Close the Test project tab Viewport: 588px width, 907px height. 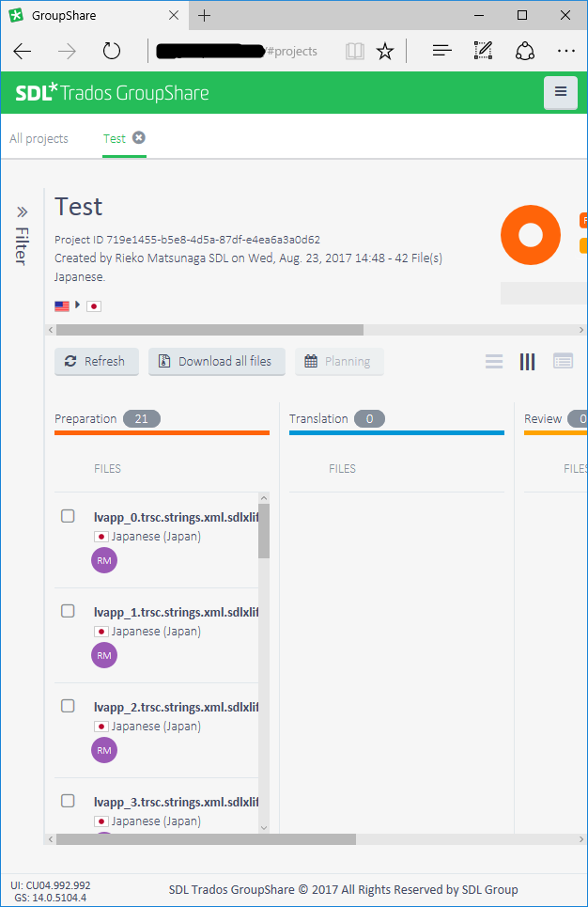coord(139,138)
